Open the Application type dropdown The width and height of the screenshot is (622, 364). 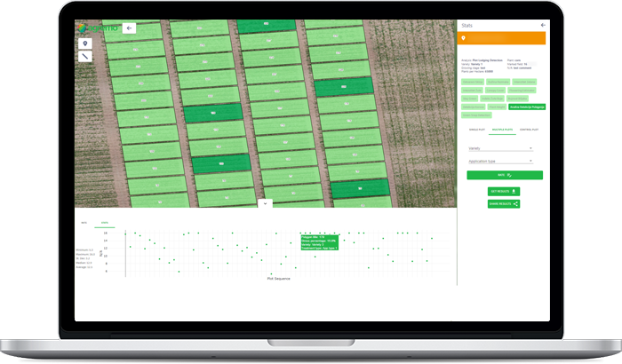(x=499, y=161)
